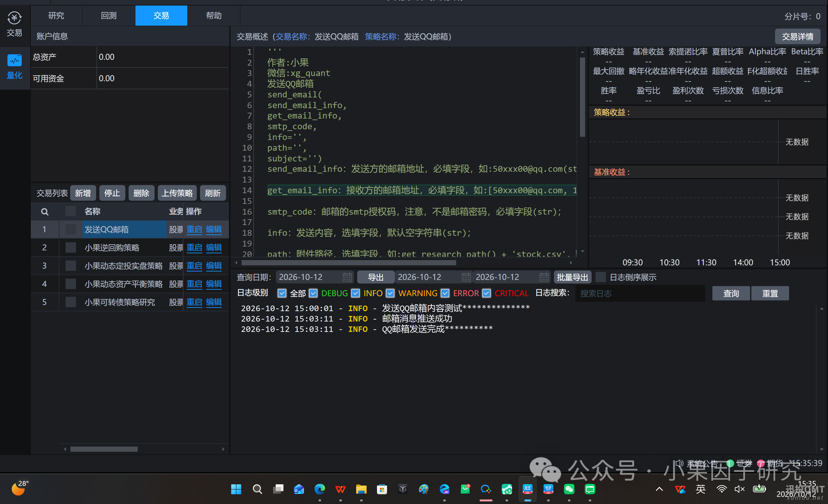Click the code editor horizontal scrollbar
The image size is (828, 504).
349,263
